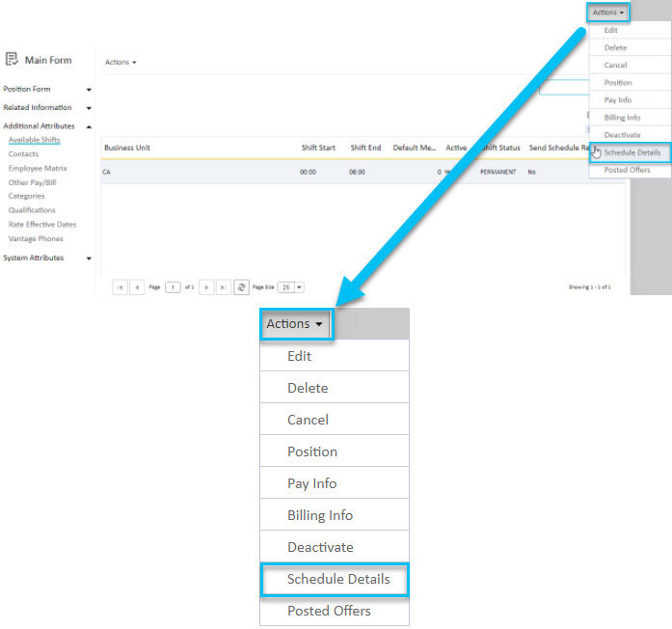Click Billing Info in the enlarged menu
The image size is (672, 629).
coord(335,515)
